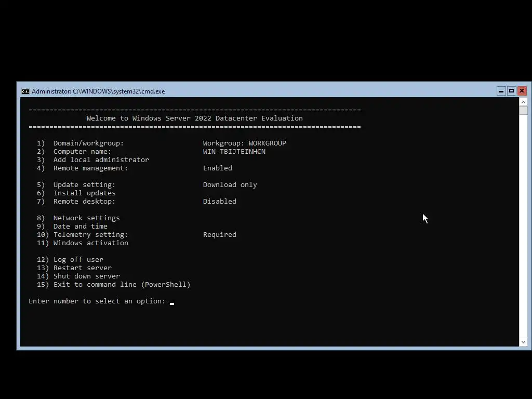Click the 'Domain/workgroup:' option line
This screenshot has width=532, height=399.
tap(81, 143)
